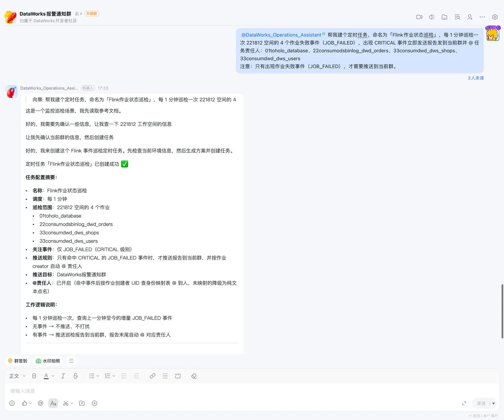Insert a numbered list
Viewport: 504px width, 420px height.
pos(108,376)
